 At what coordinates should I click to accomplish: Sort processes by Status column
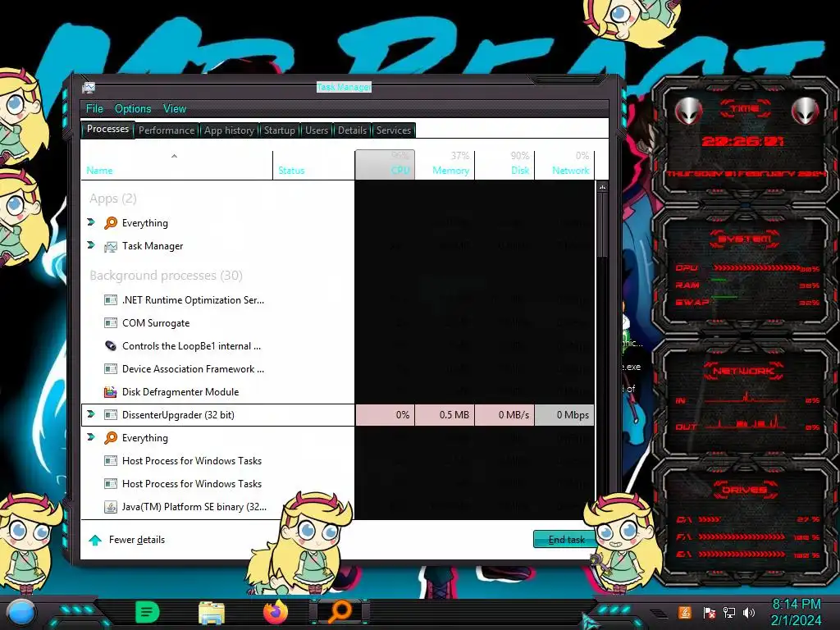[x=314, y=165]
